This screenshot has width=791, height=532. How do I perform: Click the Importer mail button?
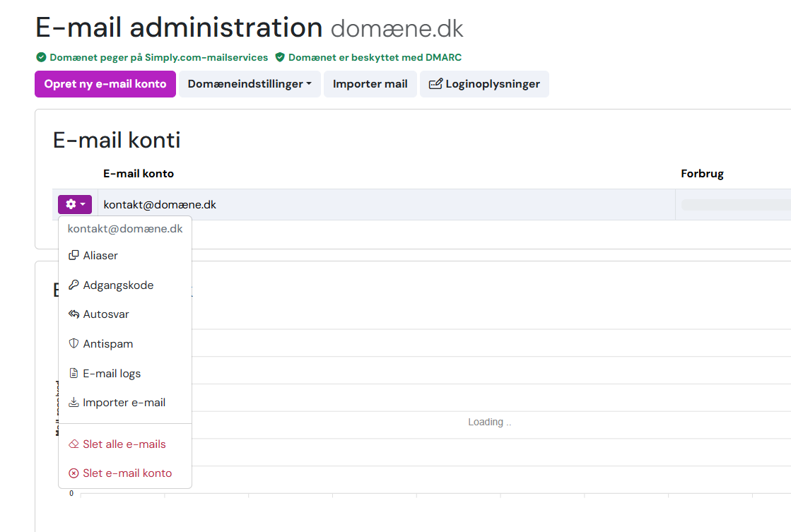coord(370,84)
